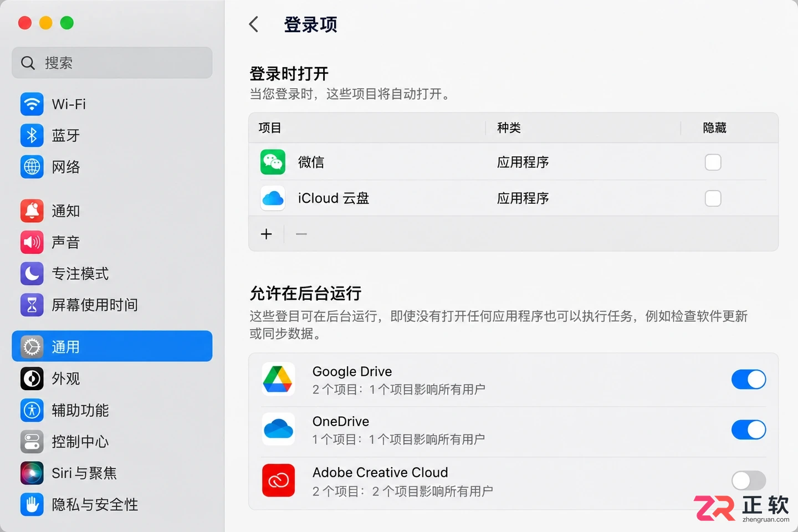Image resolution: width=798 pixels, height=532 pixels.
Task: Open 蓝牙 settings label in sidebar
Action: click(x=66, y=135)
